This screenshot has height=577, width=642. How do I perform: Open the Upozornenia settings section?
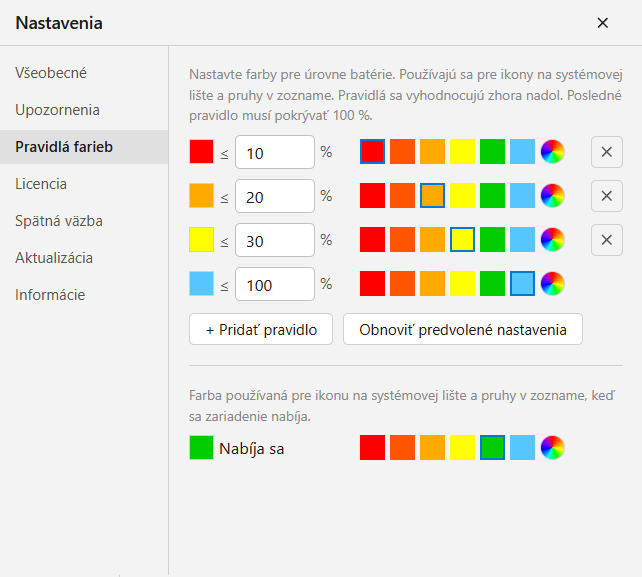click(84, 110)
